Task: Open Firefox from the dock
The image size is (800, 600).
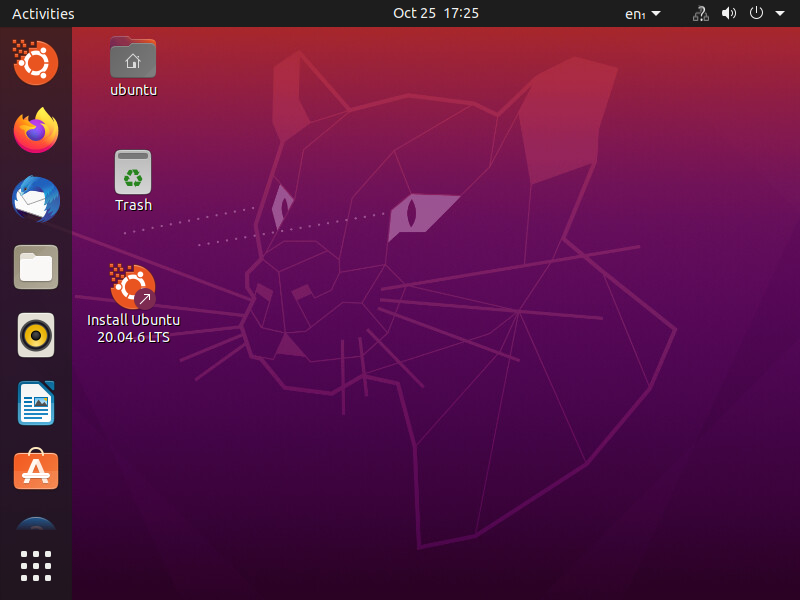Action: 35,131
